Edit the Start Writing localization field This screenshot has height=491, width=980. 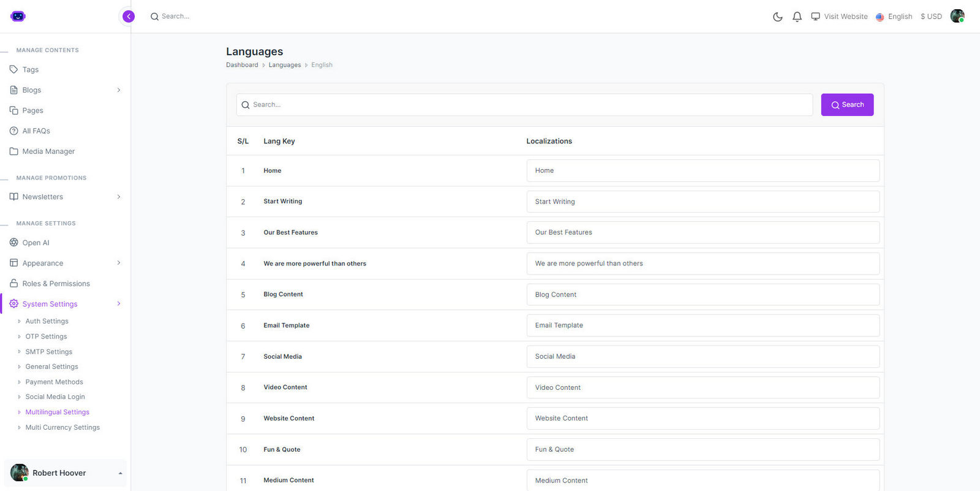703,202
